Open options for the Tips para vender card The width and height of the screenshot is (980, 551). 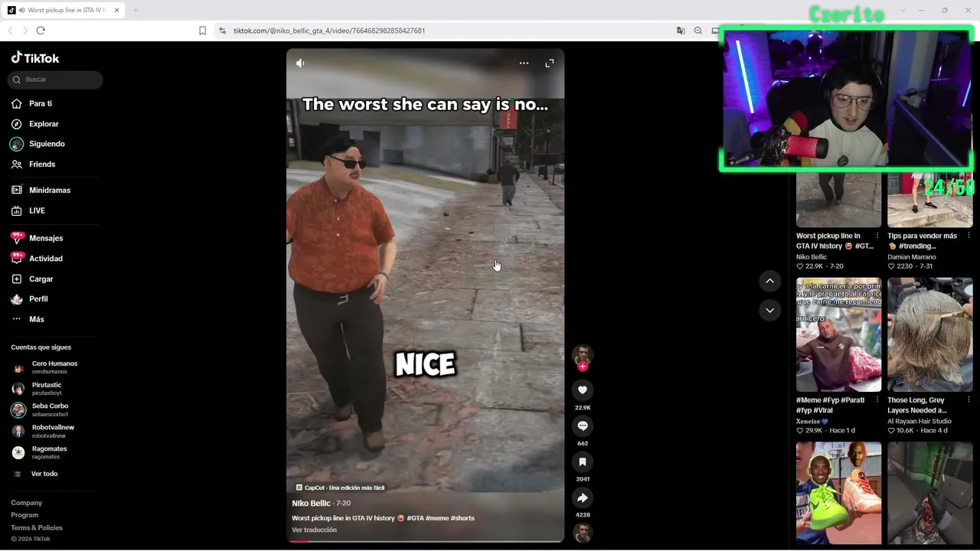pyautogui.click(x=969, y=236)
